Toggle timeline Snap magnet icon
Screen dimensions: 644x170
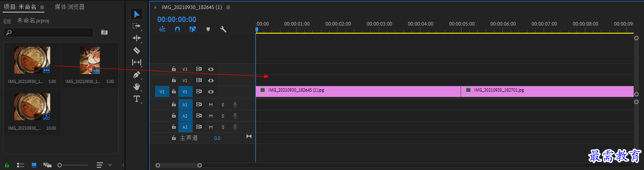(177, 29)
